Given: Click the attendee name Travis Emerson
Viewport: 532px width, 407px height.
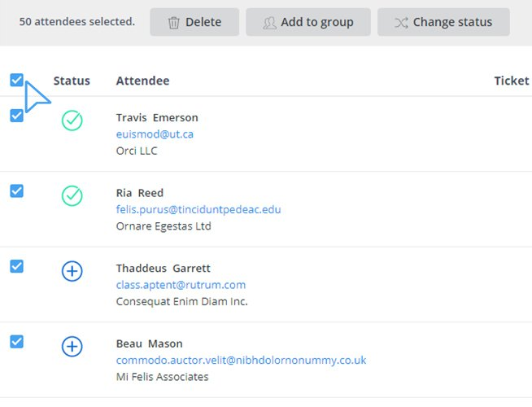Looking at the screenshot, I should pyautogui.click(x=157, y=117).
